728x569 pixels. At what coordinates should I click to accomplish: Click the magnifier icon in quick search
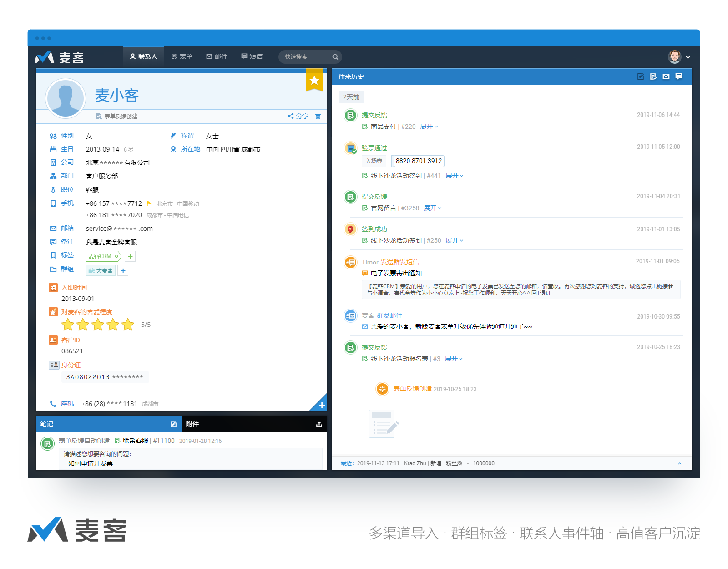(335, 56)
